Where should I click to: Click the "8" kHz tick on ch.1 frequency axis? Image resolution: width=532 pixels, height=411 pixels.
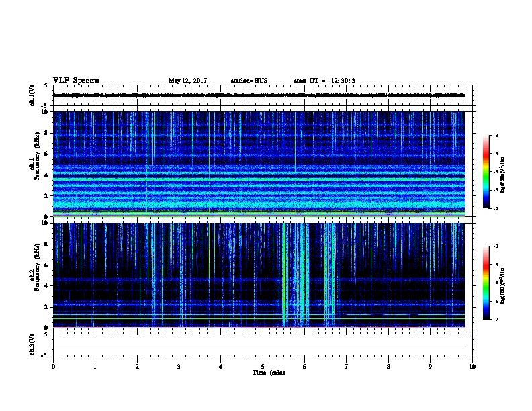click(x=47, y=133)
